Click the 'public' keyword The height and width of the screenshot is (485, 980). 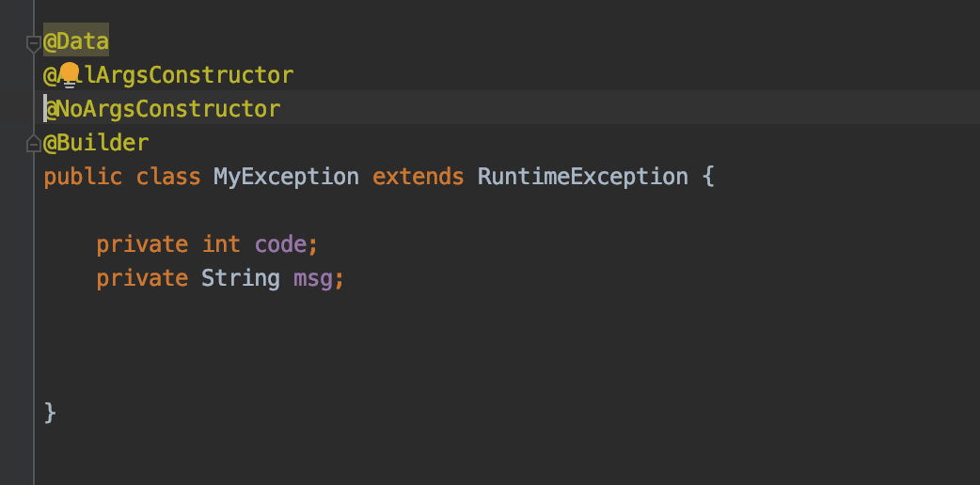pyautogui.click(x=83, y=177)
